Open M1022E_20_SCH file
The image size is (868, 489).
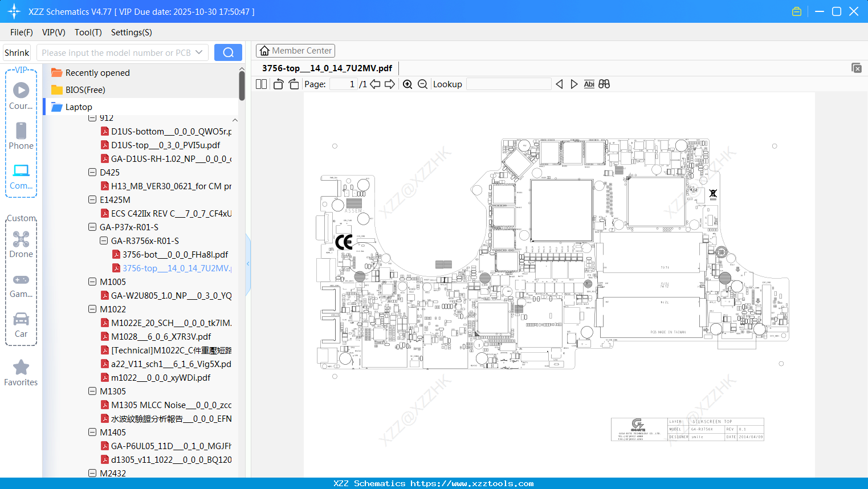[166, 323]
